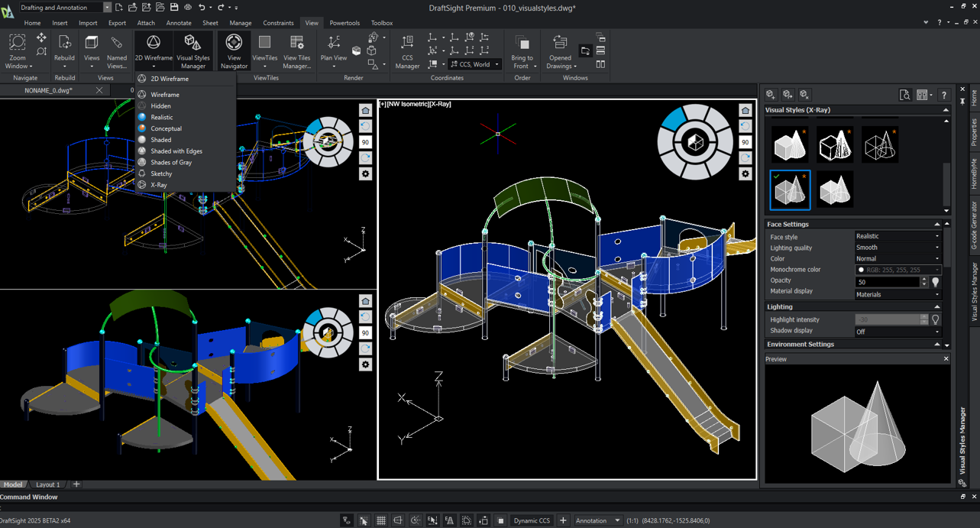Click the Opened Drawings button
Image resolution: width=980 pixels, height=528 pixels.
560,50
